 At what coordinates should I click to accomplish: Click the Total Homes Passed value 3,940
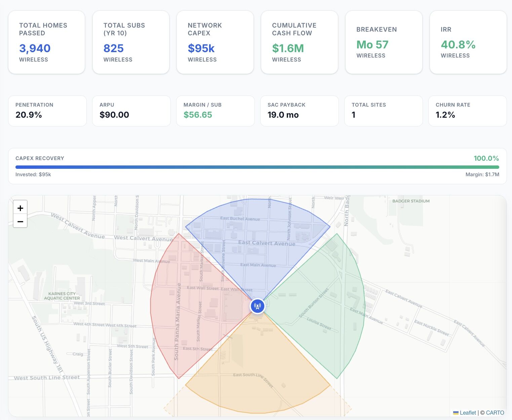coord(35,48)
